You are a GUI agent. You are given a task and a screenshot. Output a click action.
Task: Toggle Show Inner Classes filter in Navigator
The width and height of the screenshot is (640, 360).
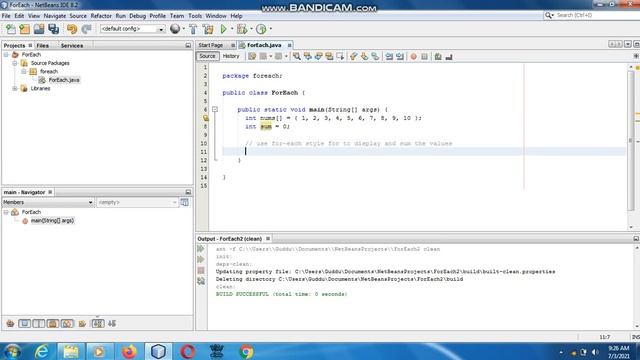[67, 324]
